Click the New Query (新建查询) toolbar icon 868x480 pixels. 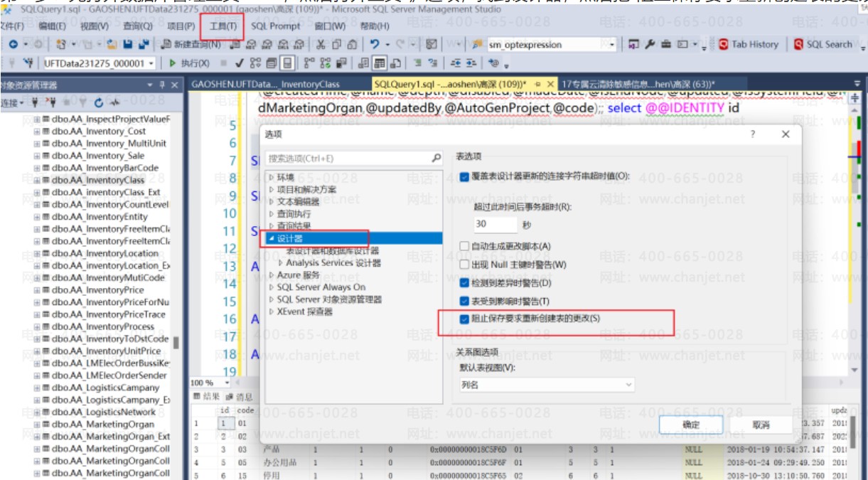point(191,44)
